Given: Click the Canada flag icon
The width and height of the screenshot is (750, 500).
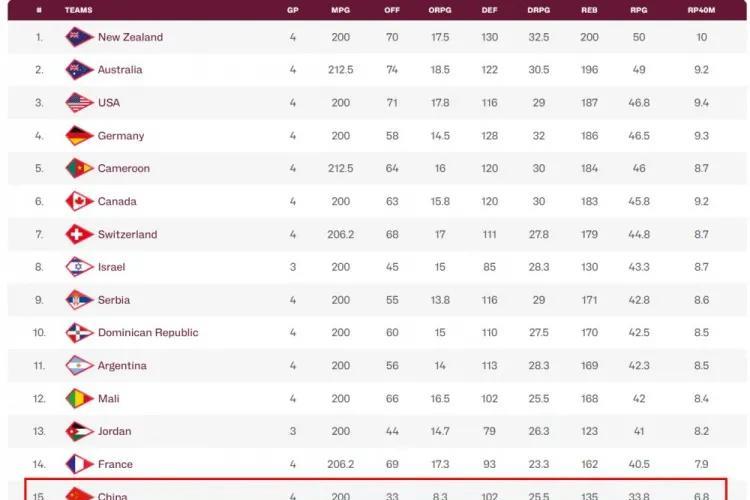Looking at the screenshot, I should coord(79,201).
